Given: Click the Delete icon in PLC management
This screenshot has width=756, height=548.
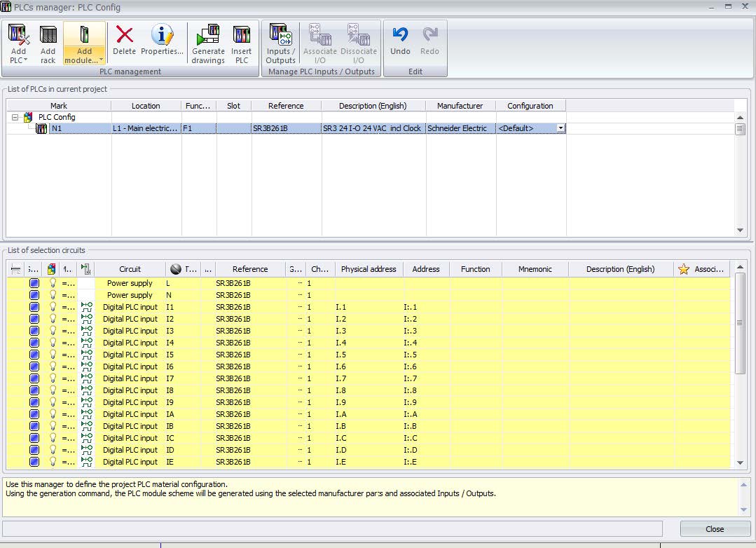Looking at the screenshot, I should (x=124, y=35).
